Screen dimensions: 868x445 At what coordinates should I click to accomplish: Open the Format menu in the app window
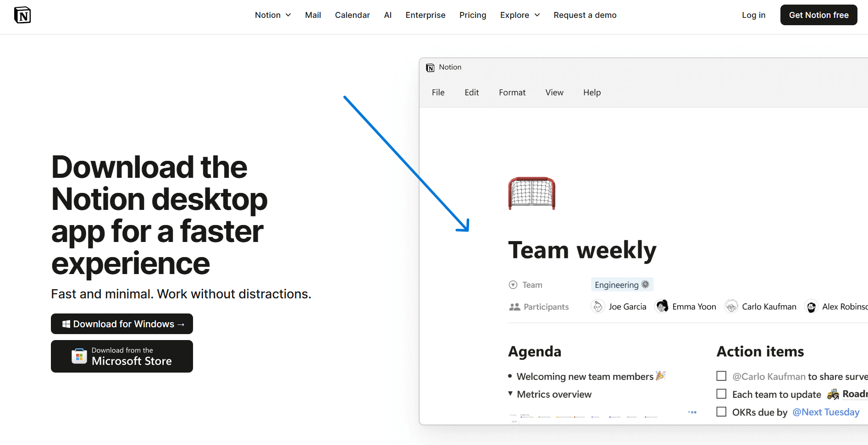tap(512, 93)
